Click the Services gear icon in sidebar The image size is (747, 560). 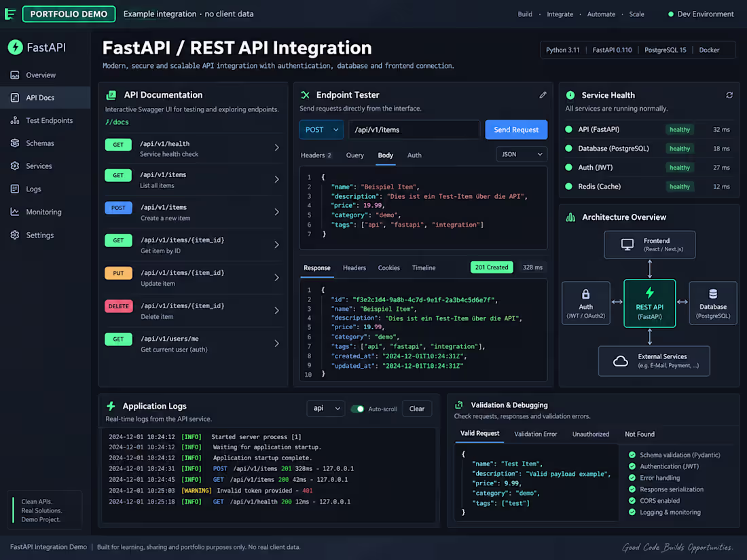(15, 166)
